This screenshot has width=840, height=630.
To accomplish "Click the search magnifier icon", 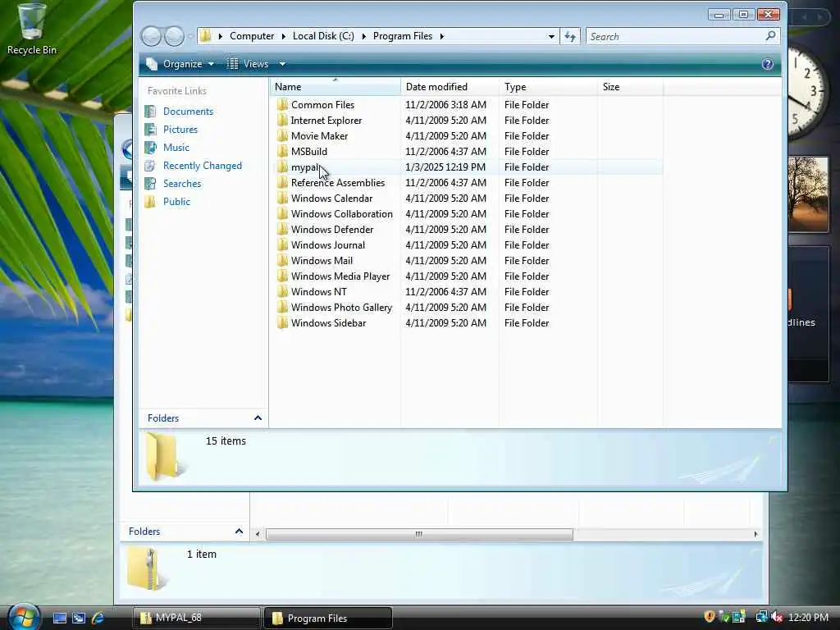I will coord(770,36).
